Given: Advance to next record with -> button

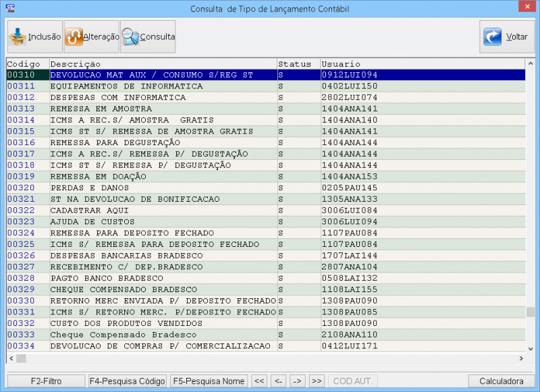Looking at the screenshot, I should click(297, 381).
